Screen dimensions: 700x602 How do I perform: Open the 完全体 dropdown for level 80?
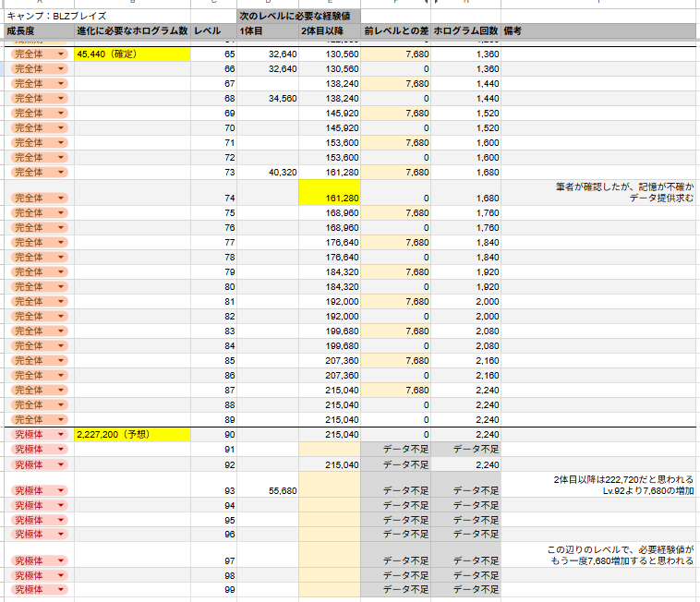61,287
